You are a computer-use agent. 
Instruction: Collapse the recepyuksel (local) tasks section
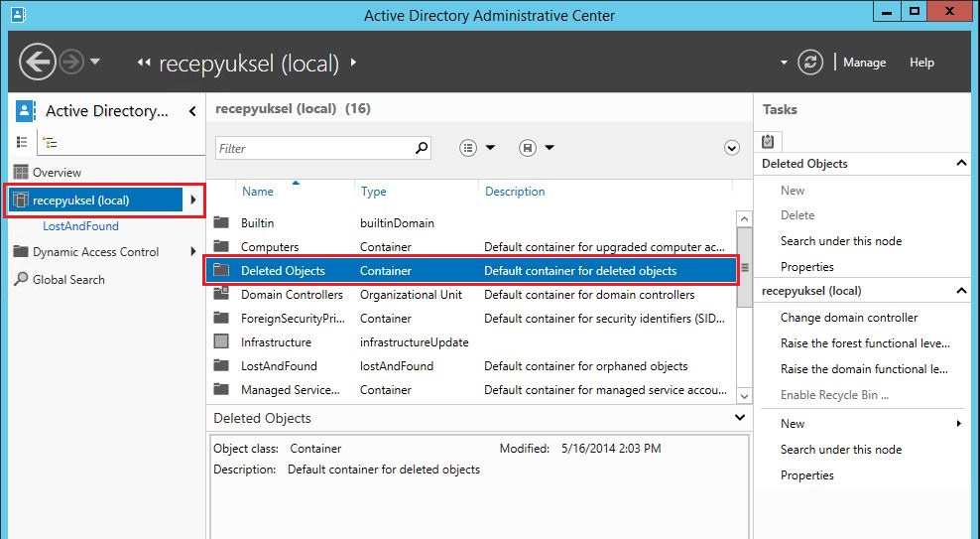pos(961,291)
